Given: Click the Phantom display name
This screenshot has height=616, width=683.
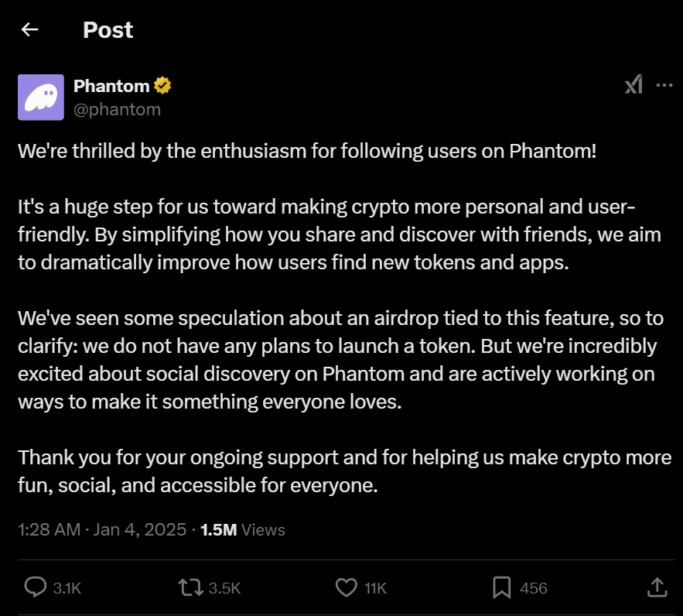Looking at the screenshot, I should (x=111, y=86).
